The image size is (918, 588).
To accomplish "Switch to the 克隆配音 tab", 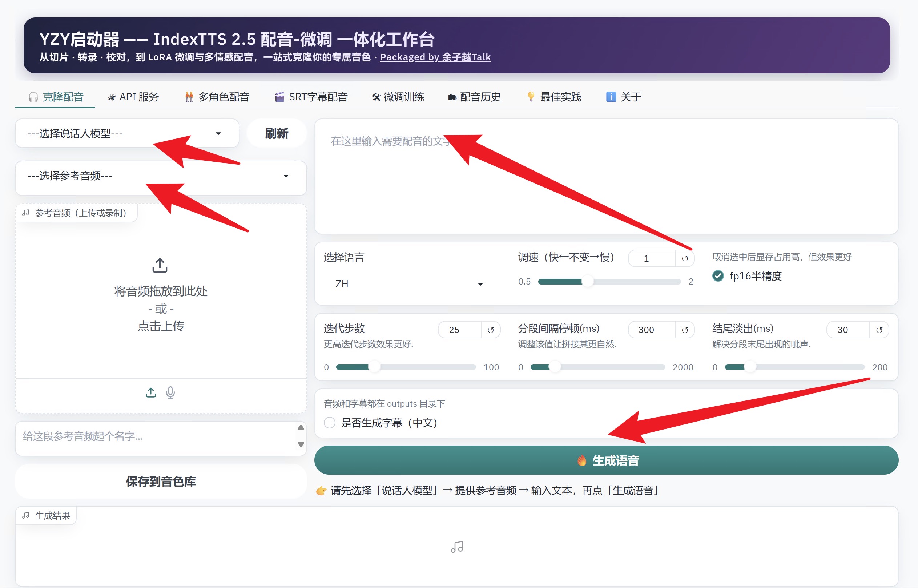I will click(x=56, y=97).
